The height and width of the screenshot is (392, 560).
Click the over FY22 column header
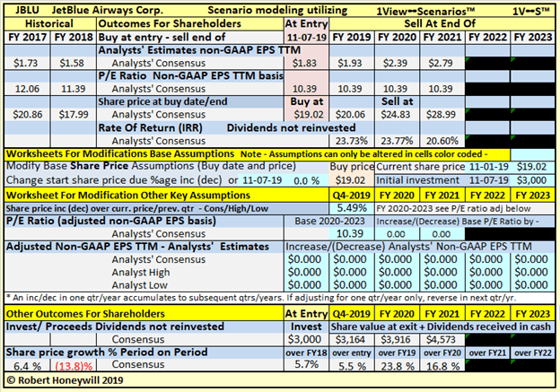533,353
